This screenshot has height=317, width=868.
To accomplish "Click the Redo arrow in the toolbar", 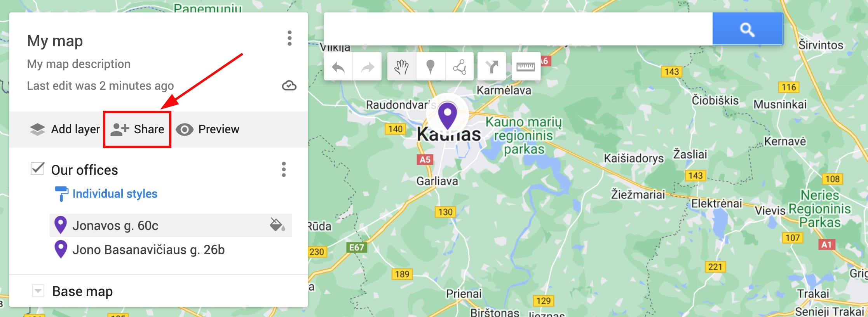I will (x=367, y=67).
